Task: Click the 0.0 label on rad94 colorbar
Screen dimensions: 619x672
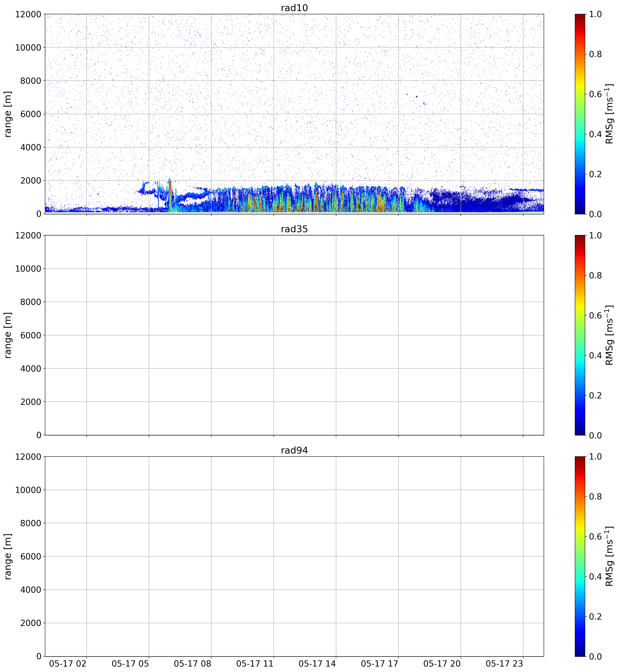Action: [x=595, y=657]
